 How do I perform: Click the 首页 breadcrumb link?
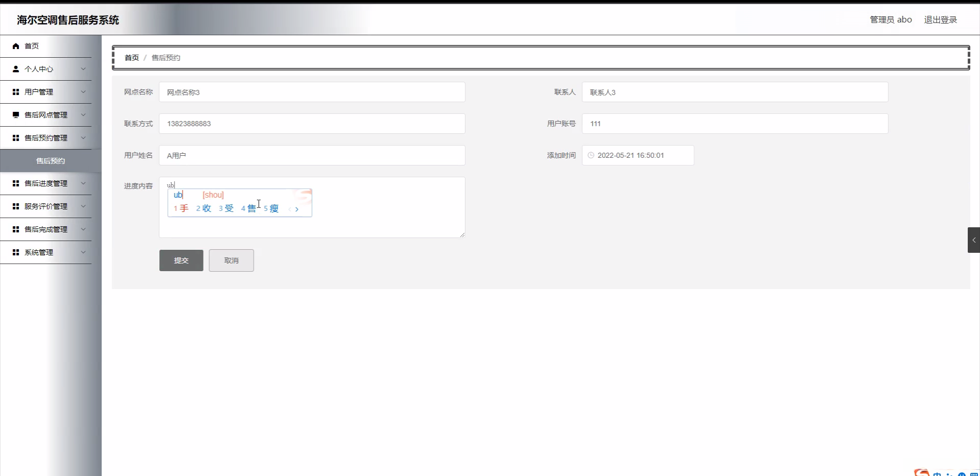pyautogui.click(x=132, y=58)
